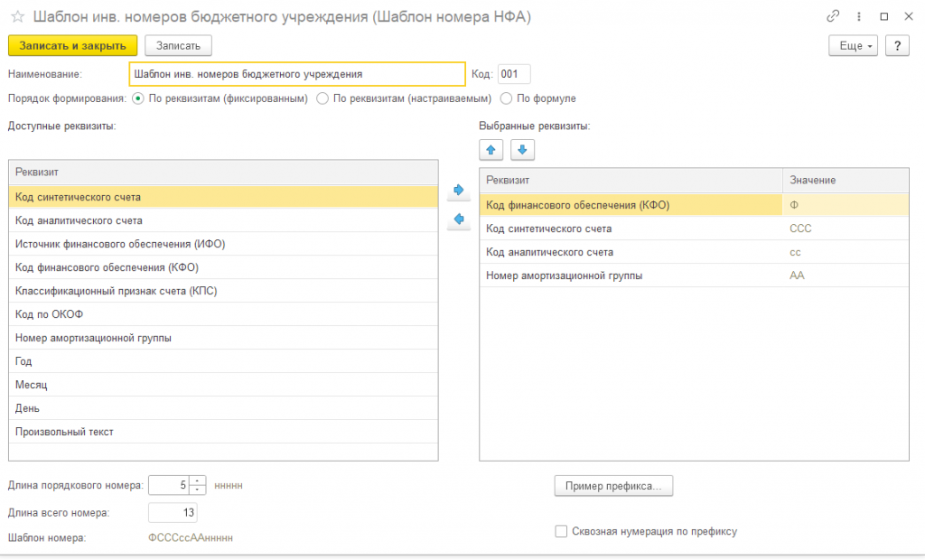Select 'Код синтетического счета' in available list
925x560 pixels.
click(223, 197)
